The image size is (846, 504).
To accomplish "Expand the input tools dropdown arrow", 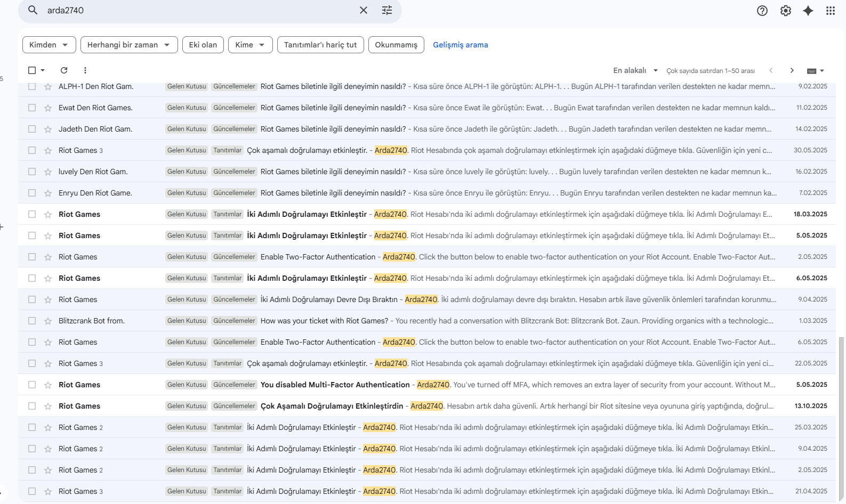I will click(x=822, y=71).
